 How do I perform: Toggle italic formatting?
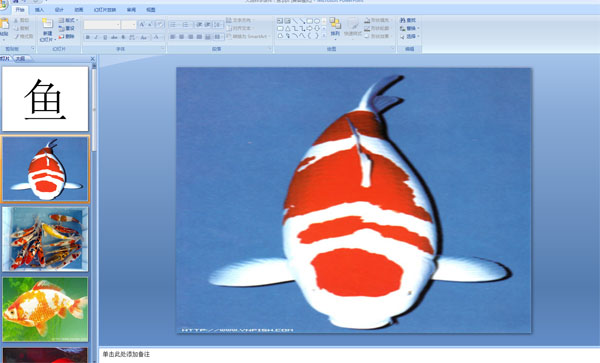96,37
